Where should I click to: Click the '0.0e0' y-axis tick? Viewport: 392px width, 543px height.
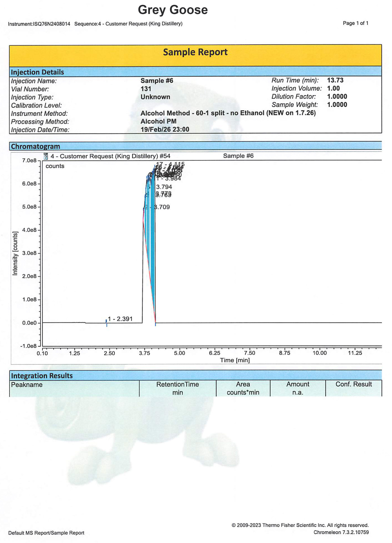click(29, 323)
